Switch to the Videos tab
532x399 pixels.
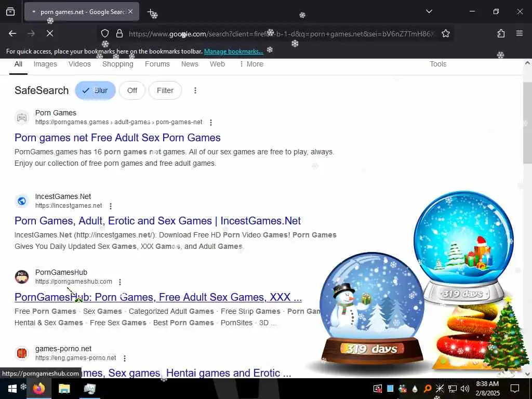pos(79,64)
